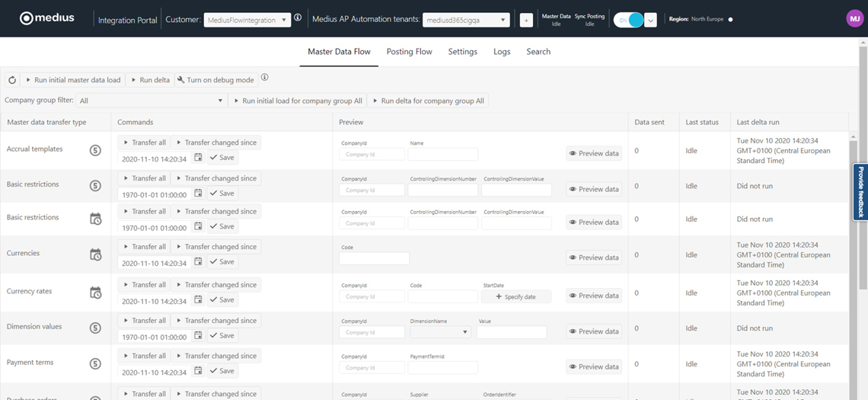This screenshot has width=868, height=400.
Task: Switch to the Posting Flow tab
Action: coord(409,52)
